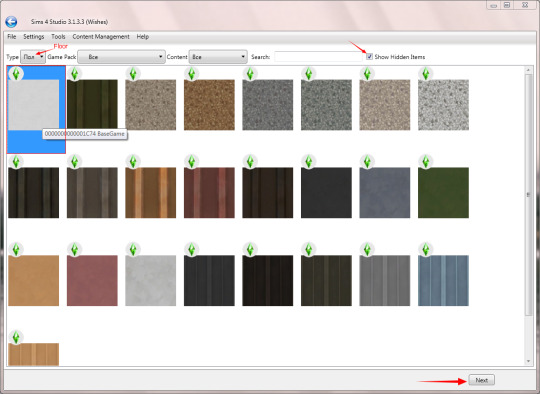Click plumbob icon on white floor swatch
540x394 pixels.
[16, 74]
